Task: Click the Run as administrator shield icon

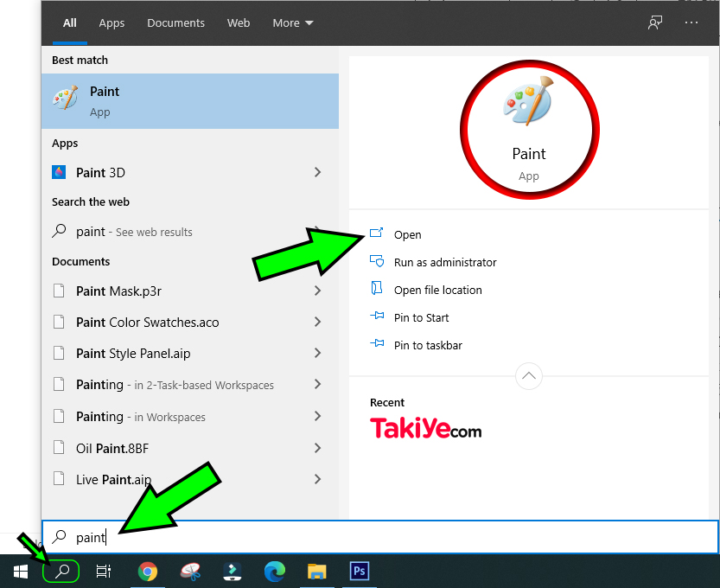Action: point(377,261)
